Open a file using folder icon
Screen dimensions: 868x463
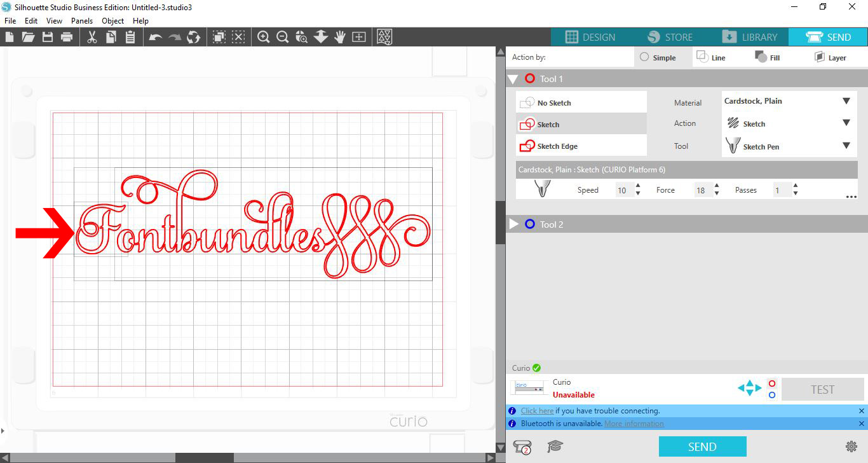point(28,37)
